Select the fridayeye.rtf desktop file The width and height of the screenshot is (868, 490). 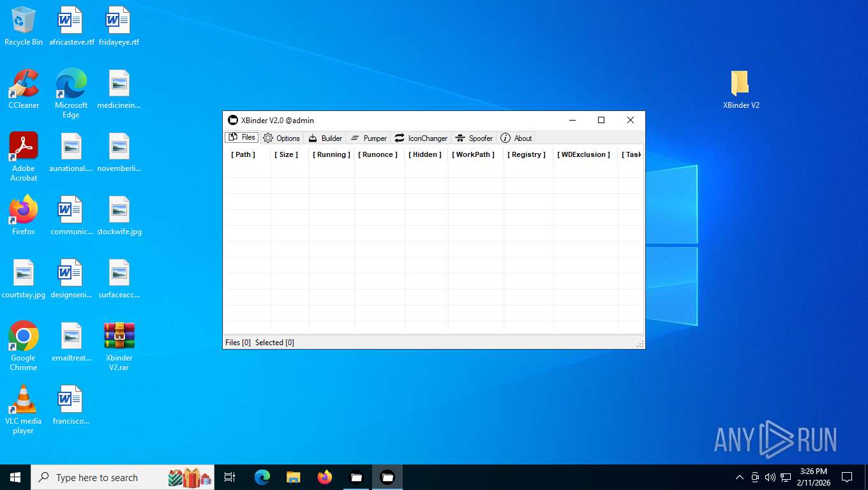pos(119,26)
